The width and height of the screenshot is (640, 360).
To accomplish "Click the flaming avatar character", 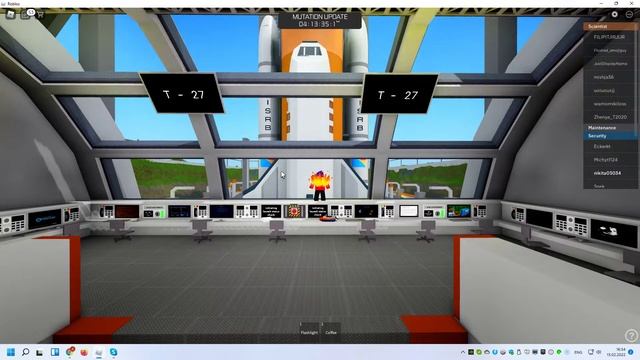I will [320, 185].
